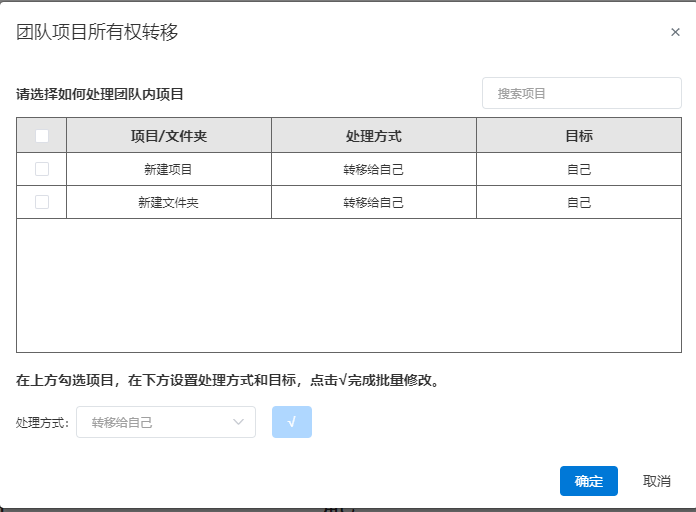
Task: Click the 搜索项目 search field
Action: click(581, 93)
